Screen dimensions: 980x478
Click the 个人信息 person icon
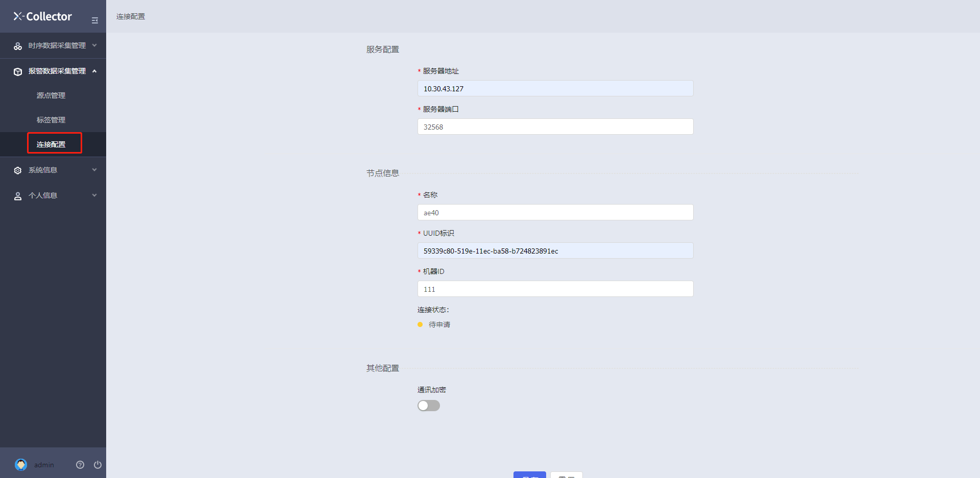pos(18,196)
